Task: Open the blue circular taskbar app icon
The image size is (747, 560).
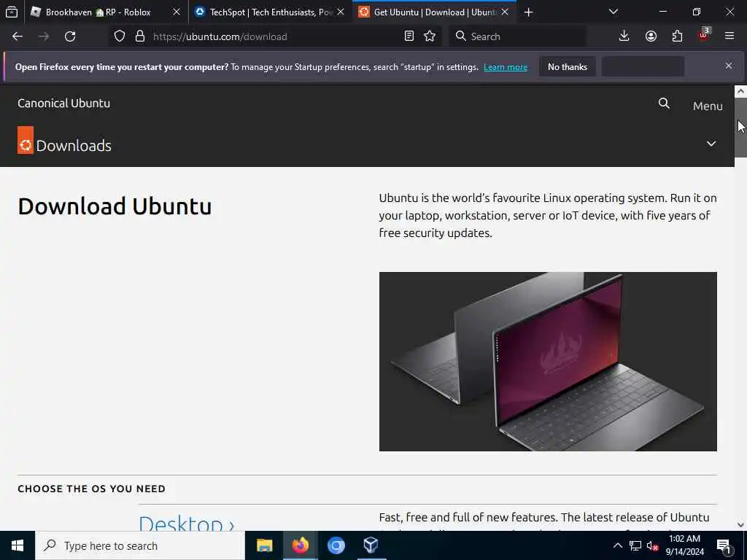Action: point(336,545)
